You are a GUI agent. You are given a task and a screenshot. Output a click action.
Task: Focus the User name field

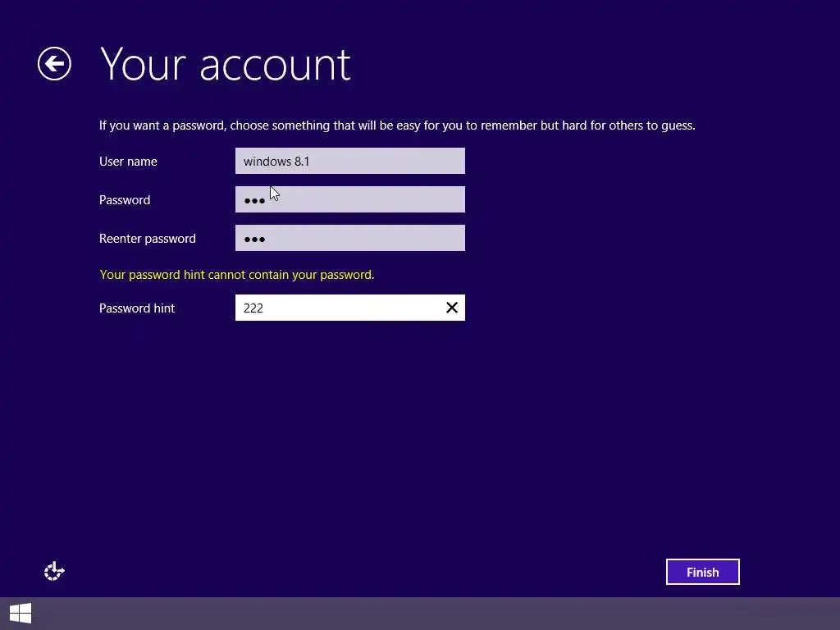pos(349,161)
